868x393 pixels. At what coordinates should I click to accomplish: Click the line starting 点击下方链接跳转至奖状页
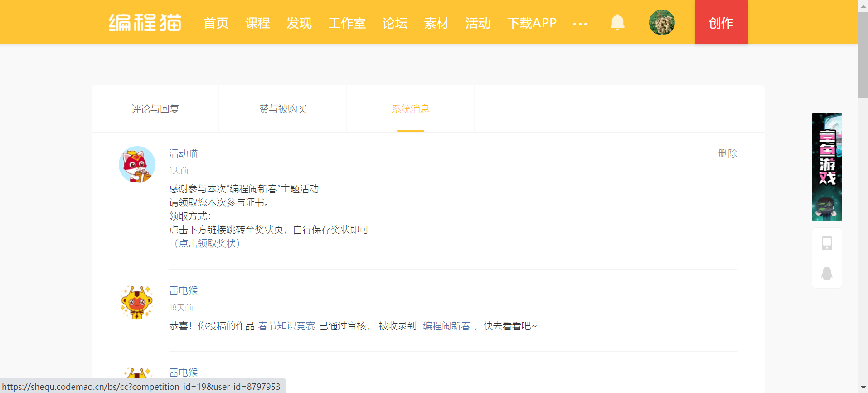click(x=269, y=230)
